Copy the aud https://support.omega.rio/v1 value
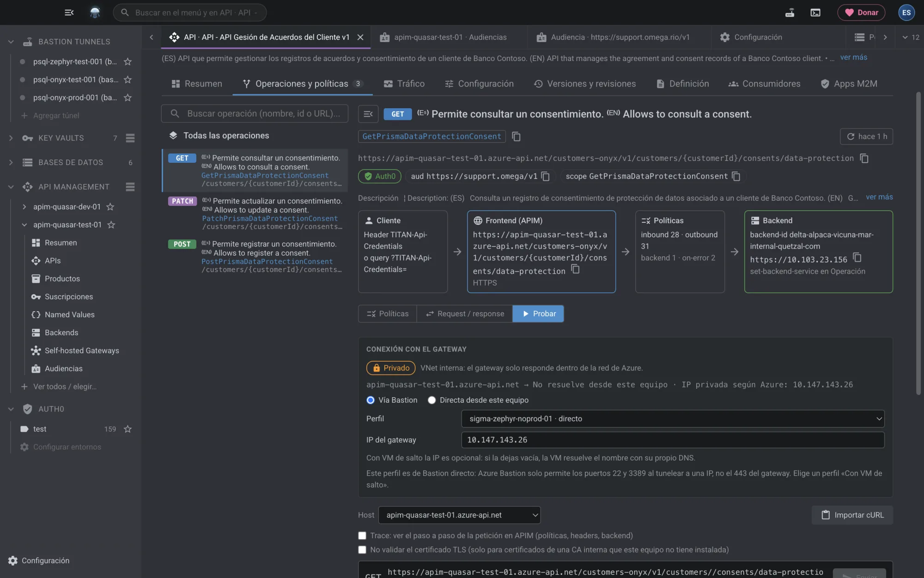 pos(546,176)
